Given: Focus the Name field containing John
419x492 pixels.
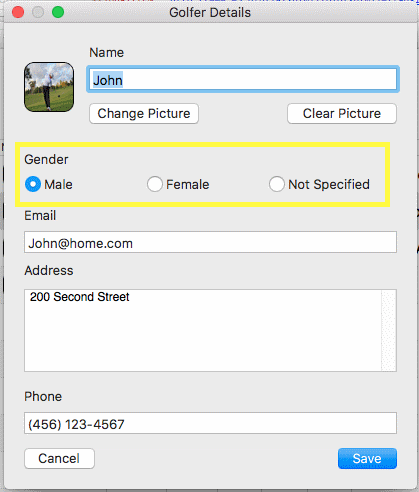Looking at the screenshot, I should pyautogui.click(x=243, y=79).
